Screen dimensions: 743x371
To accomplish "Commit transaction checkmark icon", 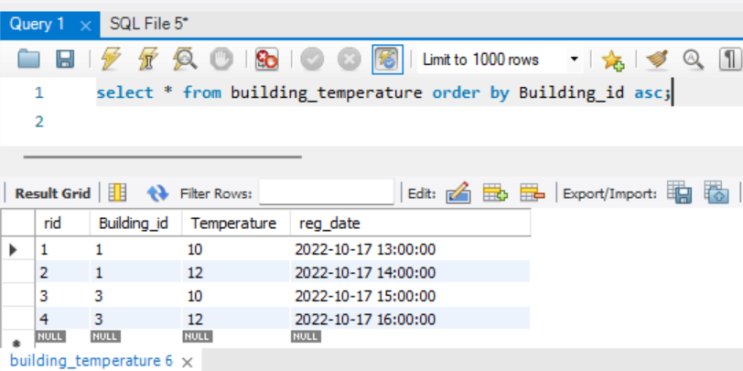I will [x=312, y=60].
